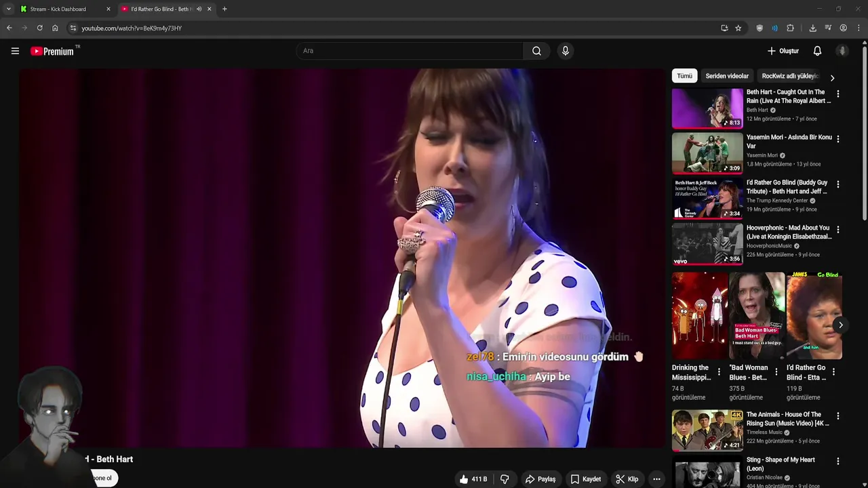Open more actions ellipsis under video
Image resolution: width=868 pixels, height=488 pixels.
coord(656,479)
